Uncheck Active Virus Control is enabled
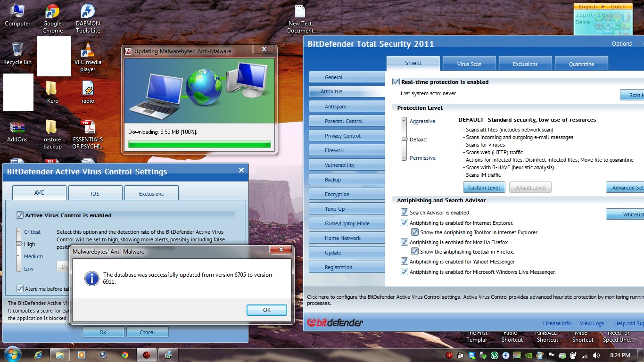This screenshot has height=362, width=644. [20, 215]
